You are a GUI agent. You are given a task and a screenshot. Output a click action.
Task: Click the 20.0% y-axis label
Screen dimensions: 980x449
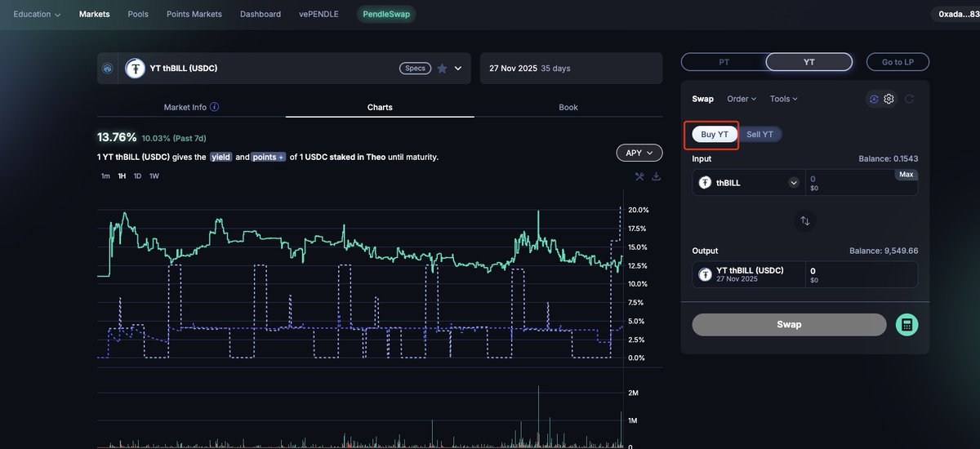tap(639, 210)
